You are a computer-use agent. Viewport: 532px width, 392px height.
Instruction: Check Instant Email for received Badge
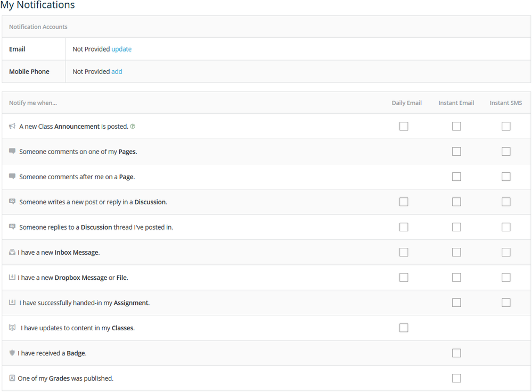coord(456,353)
